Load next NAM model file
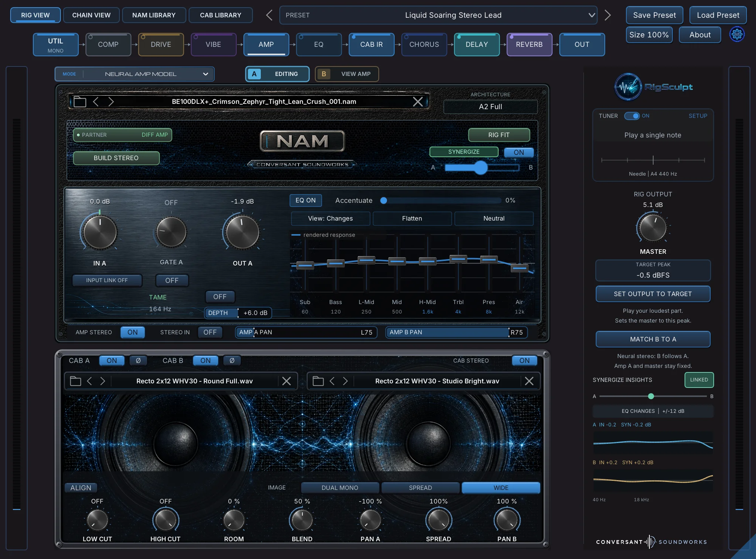Viewport: 756px width, 559px height. [111, 102]
